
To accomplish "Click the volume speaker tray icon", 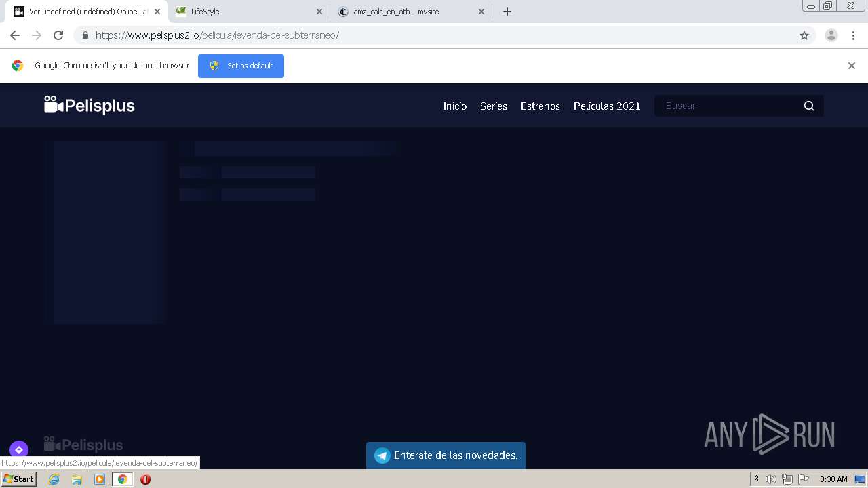I will [771, 479].
